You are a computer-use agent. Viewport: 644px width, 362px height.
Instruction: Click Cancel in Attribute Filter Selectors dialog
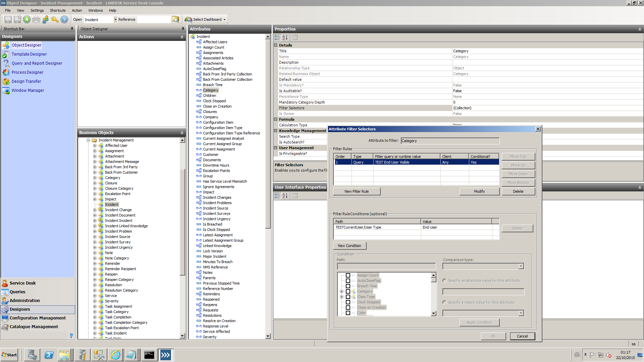click(522, 336)
